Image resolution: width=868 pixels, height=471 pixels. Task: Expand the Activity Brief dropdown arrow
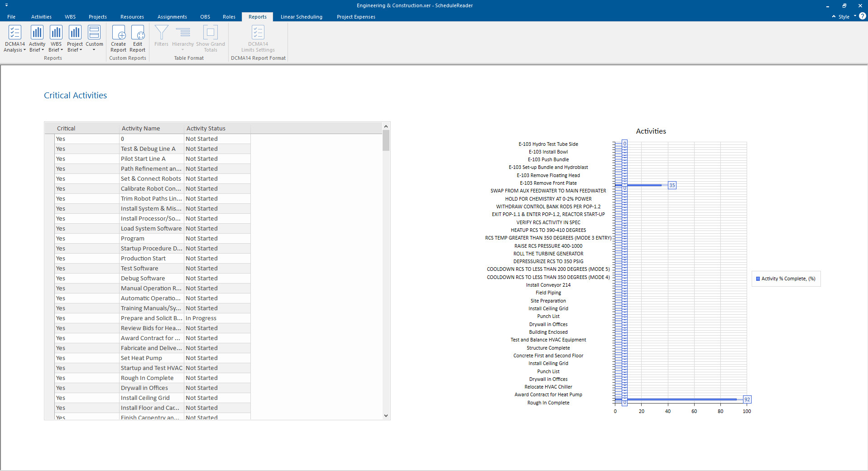click(x=43, y=50)
